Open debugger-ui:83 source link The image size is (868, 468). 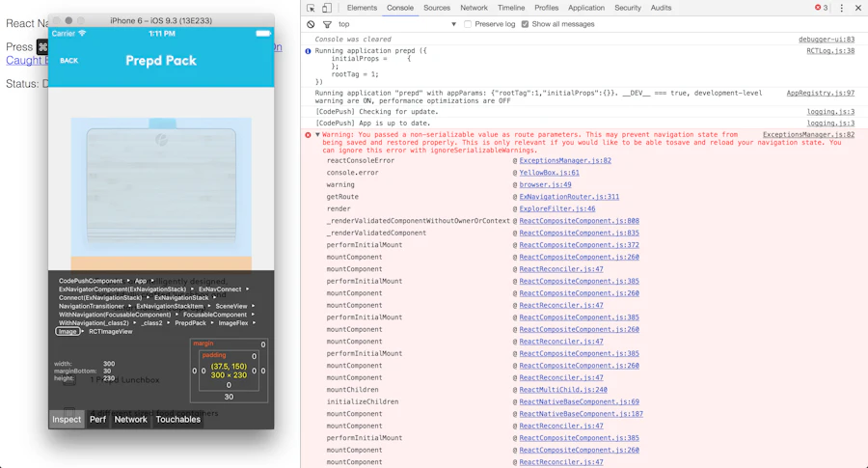(827, 40)
